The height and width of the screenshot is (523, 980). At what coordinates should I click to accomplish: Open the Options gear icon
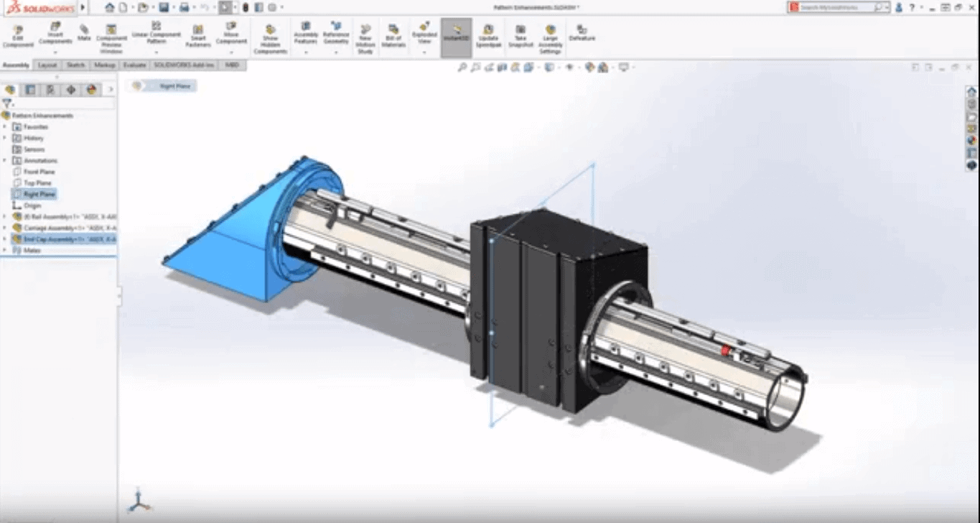(272, 7)
